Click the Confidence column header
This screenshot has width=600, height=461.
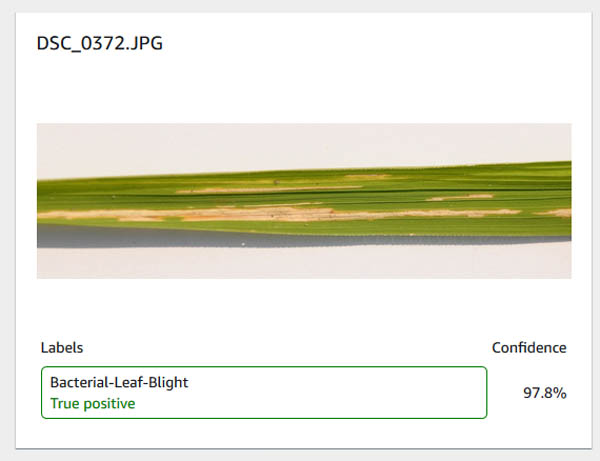[529, 348]
